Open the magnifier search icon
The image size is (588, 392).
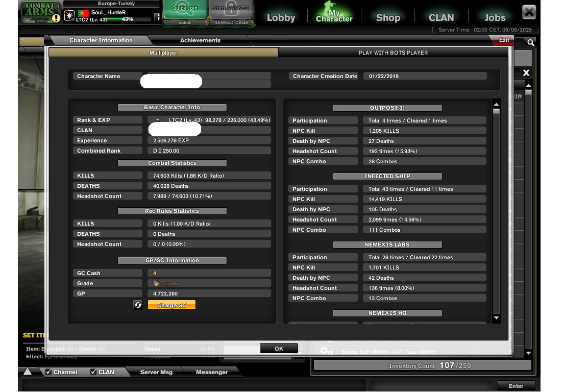[x=531, y=42]
